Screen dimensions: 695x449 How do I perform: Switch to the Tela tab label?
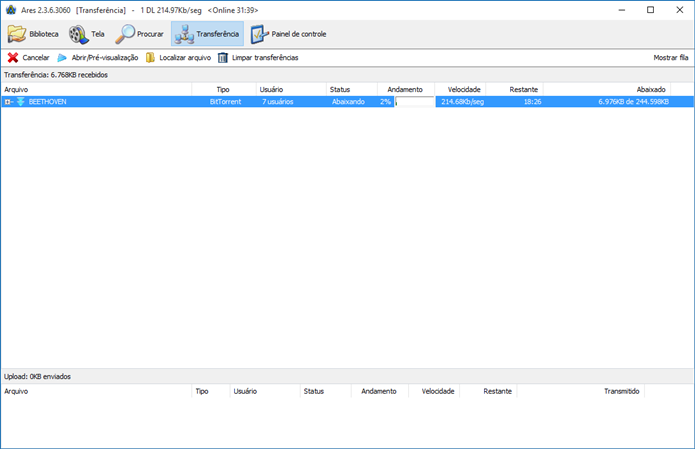click(98, 34)
